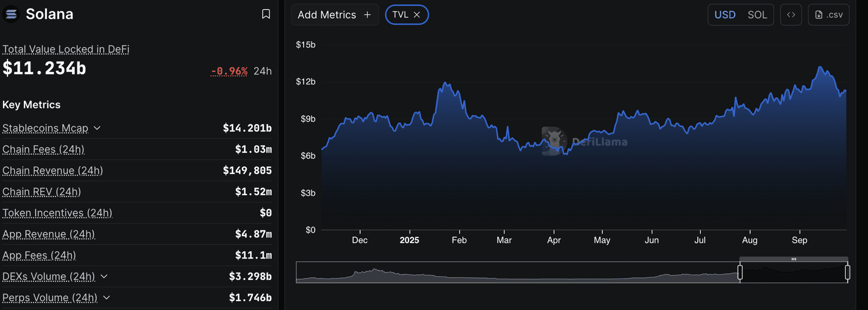
Task: Expand the DEXs Volume (24h) details
Action: point(104,277)
